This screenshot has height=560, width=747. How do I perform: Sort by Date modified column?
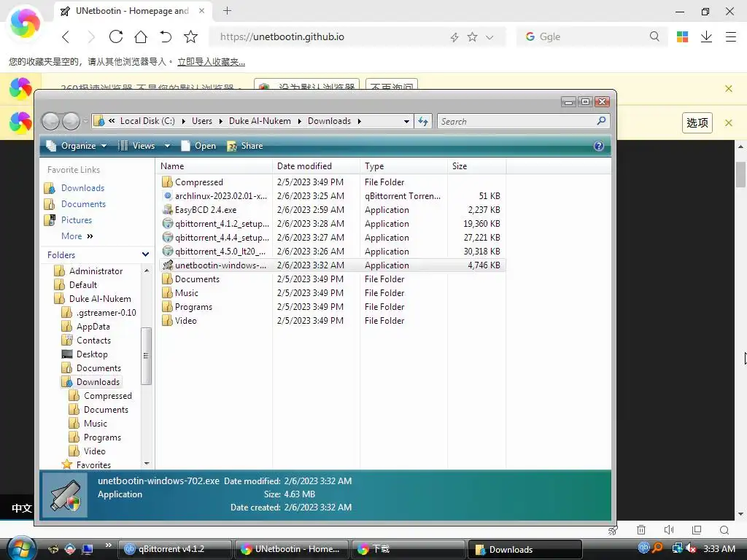[x=317, y=166]
